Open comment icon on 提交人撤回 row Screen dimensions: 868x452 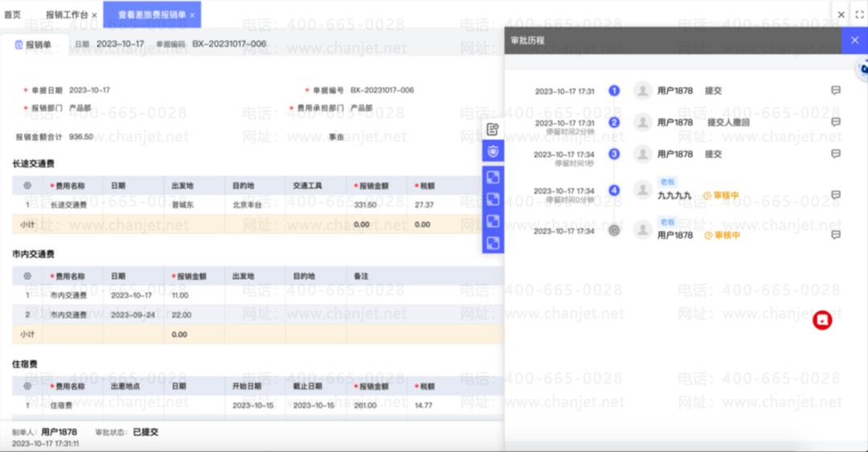click(836, 122)
